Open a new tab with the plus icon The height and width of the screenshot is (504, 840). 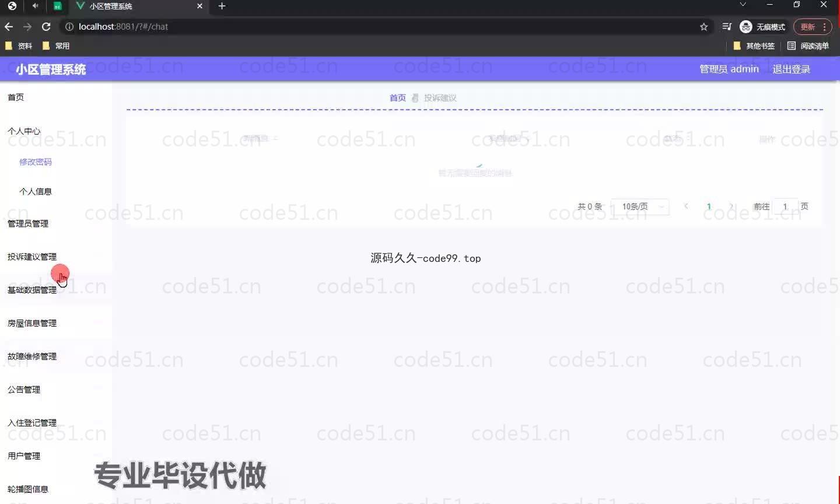pos(222,6)
